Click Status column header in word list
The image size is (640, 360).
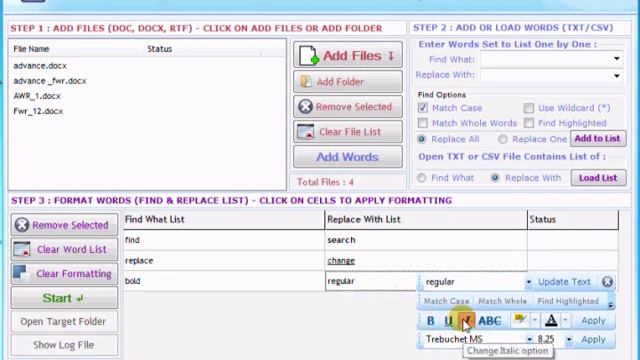click(x=573, y=220)
